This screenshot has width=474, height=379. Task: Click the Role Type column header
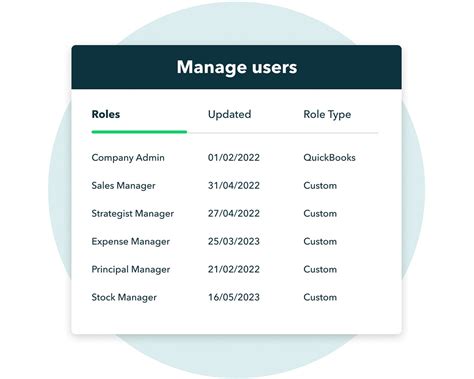coord(327,115)
